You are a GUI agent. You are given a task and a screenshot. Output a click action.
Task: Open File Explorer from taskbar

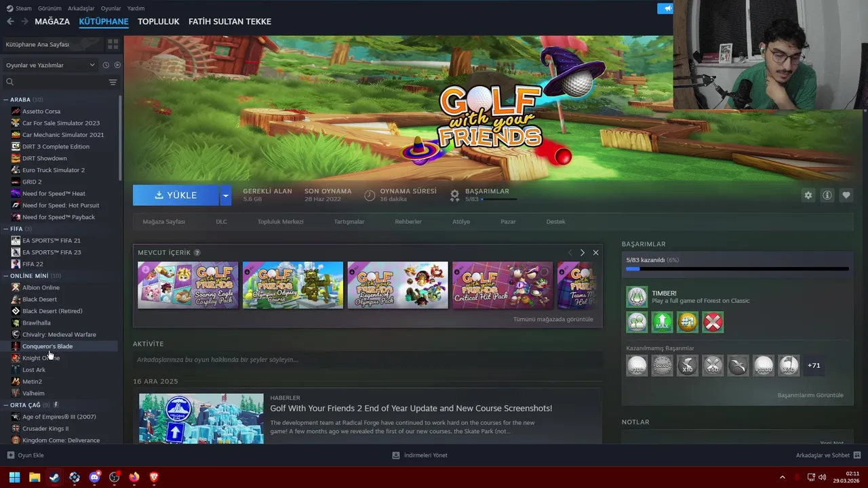[35, 477]
